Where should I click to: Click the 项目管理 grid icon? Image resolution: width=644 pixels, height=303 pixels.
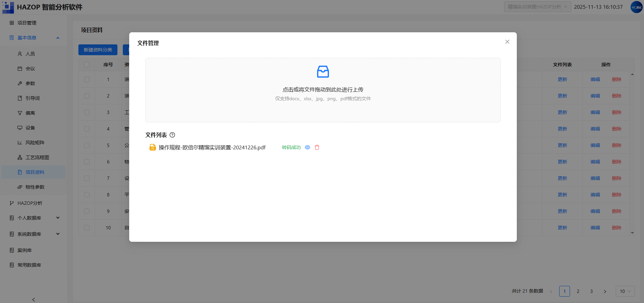pos(12,23)
